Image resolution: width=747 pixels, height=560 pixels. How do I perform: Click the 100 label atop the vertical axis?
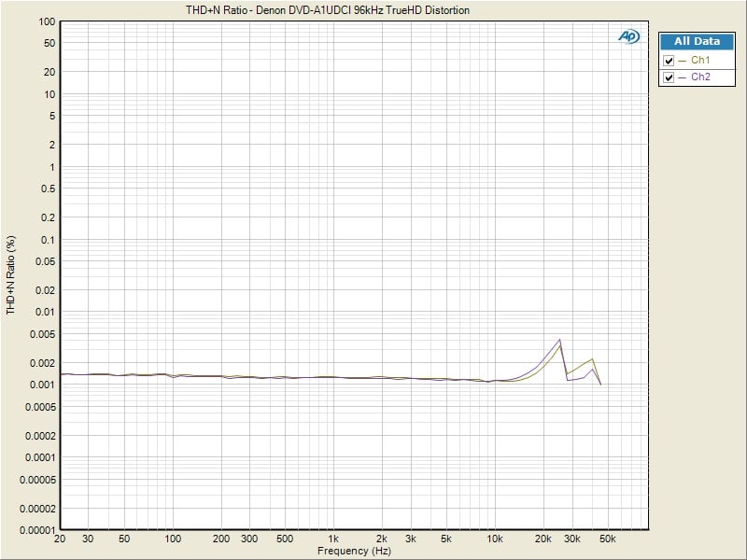[47, 21]
